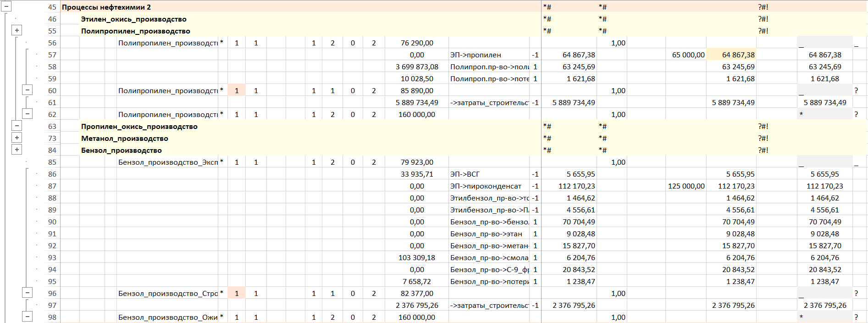The image size is (868, 323).
Task: Expand the plus button beside row 84
Action: click(17, 150)
